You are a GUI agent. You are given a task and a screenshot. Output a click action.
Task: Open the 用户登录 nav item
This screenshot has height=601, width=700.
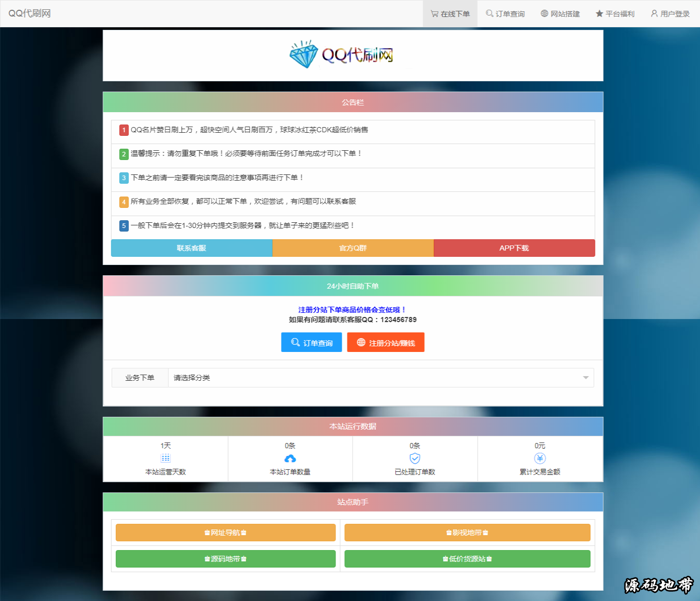pyautogui.click(x=670, y=14)
